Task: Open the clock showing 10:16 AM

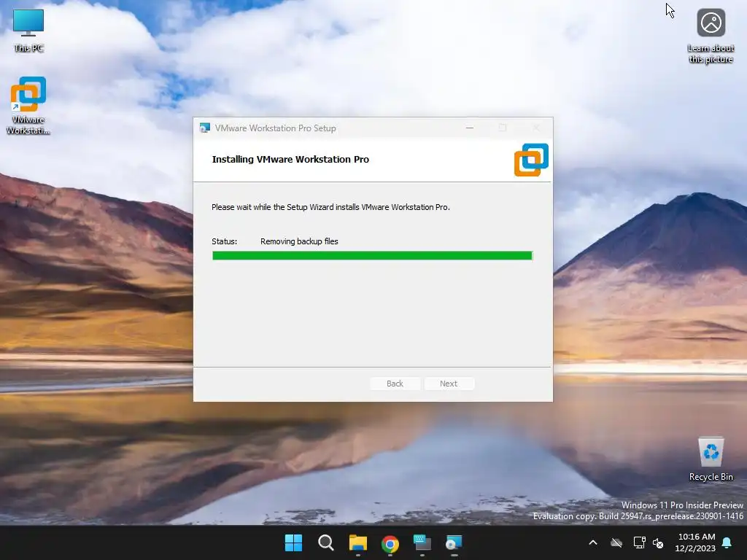Action: pos(695,542)
